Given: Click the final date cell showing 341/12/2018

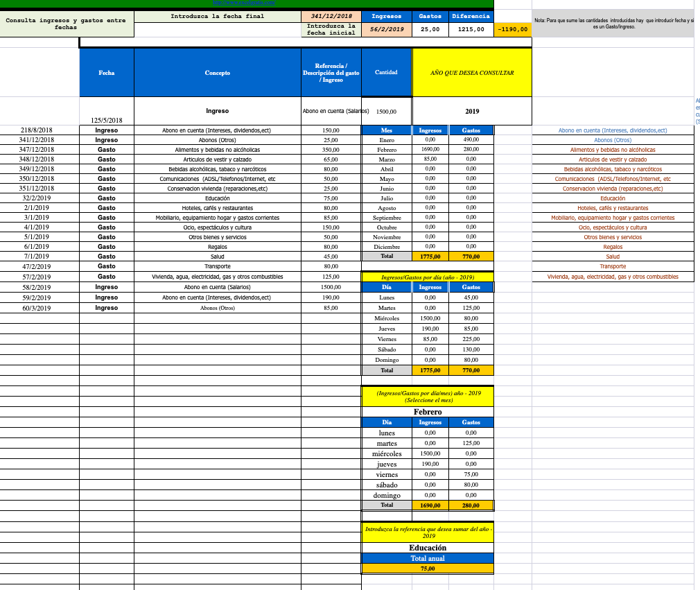Looking at the screenshot, I should tap(331, 16).
